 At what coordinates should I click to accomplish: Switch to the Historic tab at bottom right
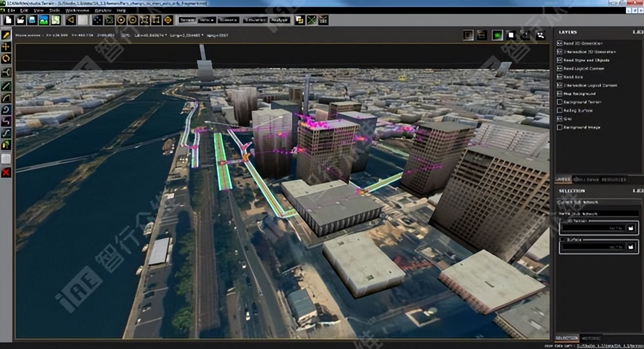click(x=591, y=338)
